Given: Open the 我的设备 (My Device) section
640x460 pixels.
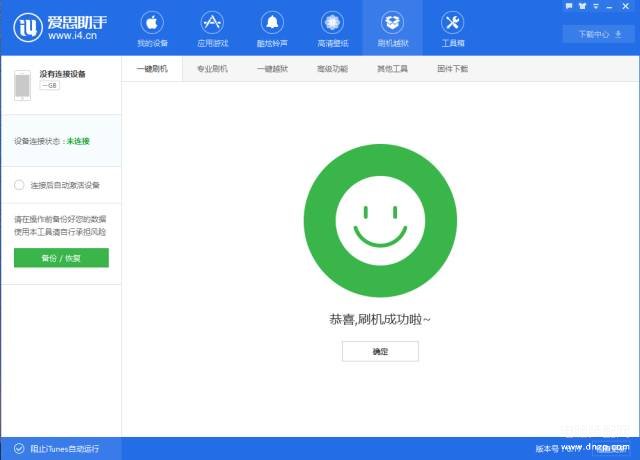Looking at the screenshot, I should coord(152,29).
